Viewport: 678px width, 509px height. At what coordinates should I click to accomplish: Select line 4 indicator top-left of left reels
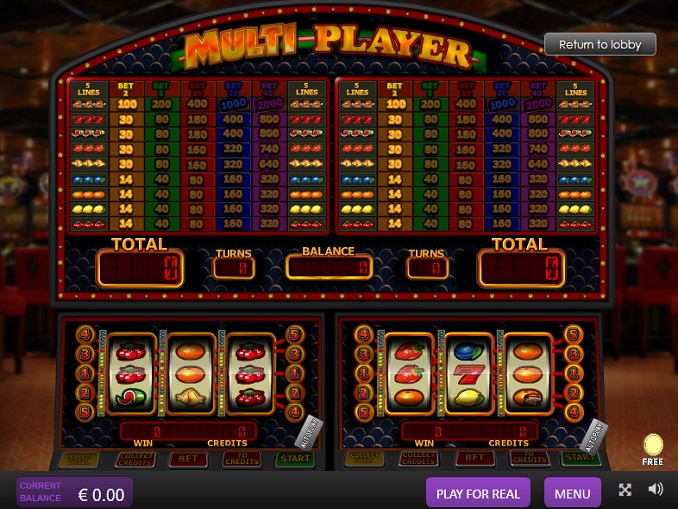tap(85, 334)
